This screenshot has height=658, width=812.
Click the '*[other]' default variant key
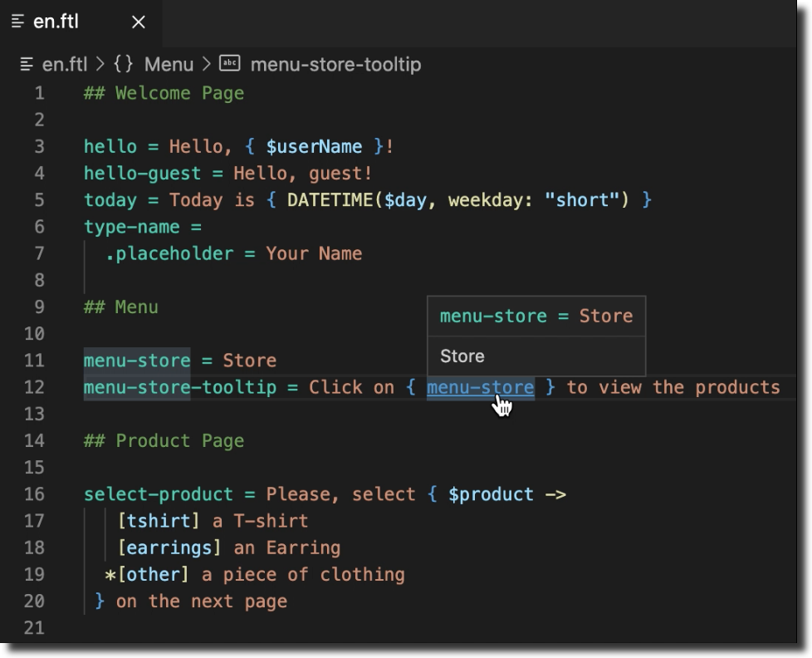coord(147,575)
